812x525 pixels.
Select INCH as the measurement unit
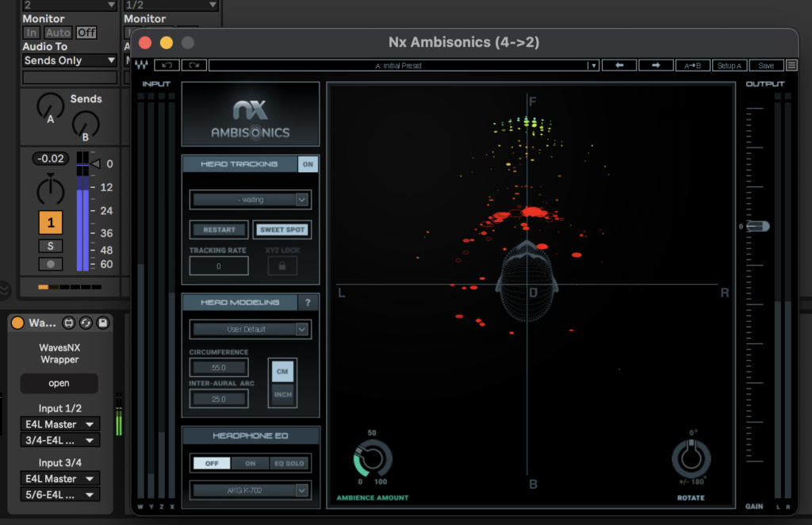tap(282, 394)
